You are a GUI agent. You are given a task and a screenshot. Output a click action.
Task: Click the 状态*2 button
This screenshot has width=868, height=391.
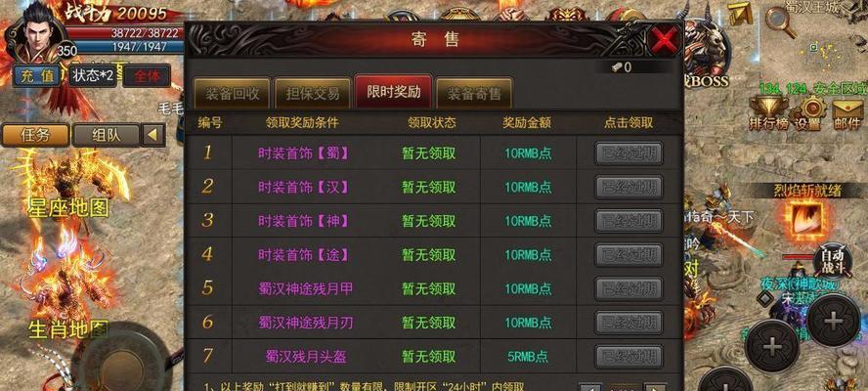[x=93, y=76]
